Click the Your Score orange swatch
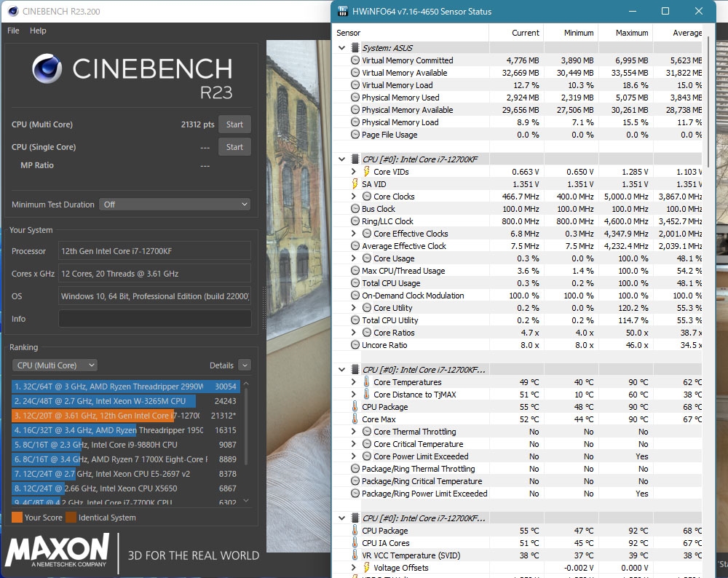Image resolution: width=728 pixels, height=578 pixels. (17, 517)
